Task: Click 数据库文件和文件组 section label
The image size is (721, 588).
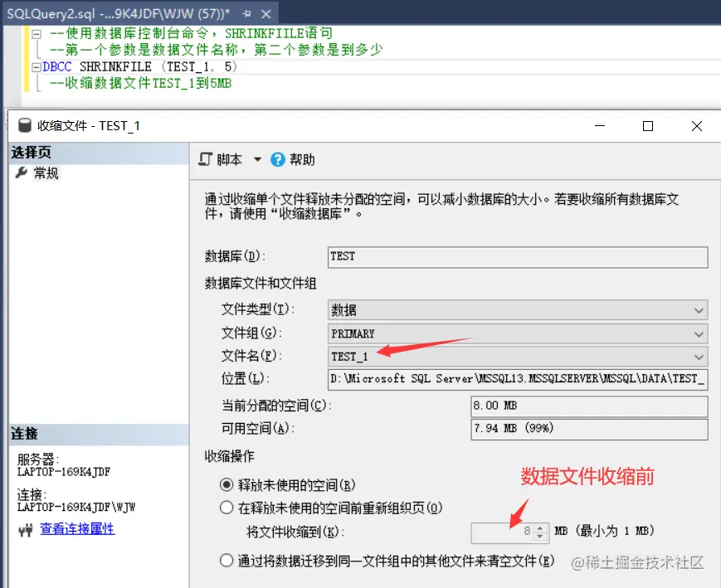Action: tap(261, 283)
